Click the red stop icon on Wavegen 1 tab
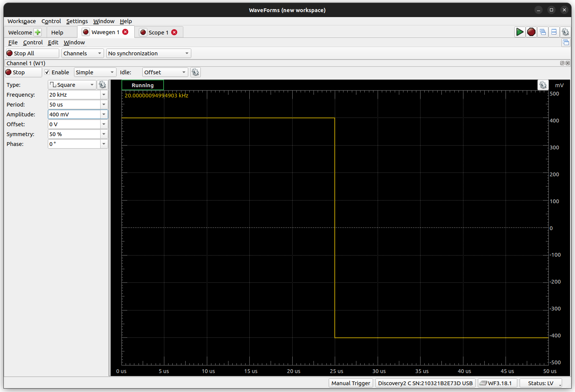 (x=86, y=32)
